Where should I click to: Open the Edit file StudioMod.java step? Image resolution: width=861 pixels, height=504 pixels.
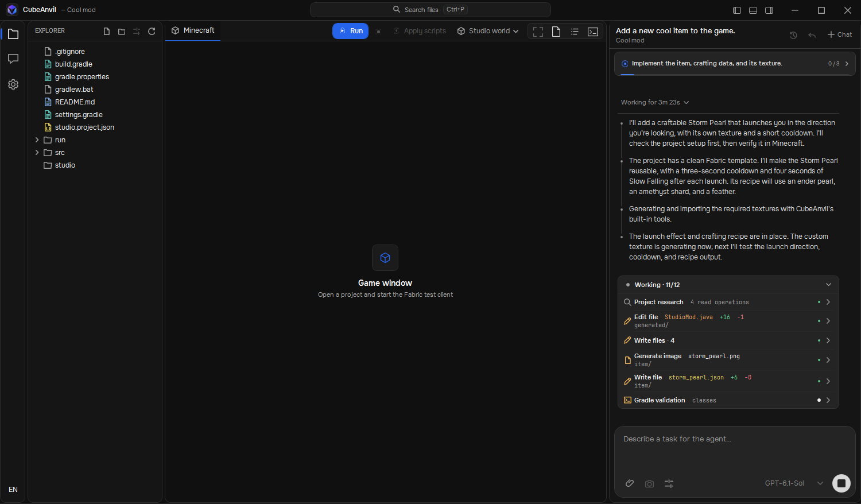click(x=728, y=321)
